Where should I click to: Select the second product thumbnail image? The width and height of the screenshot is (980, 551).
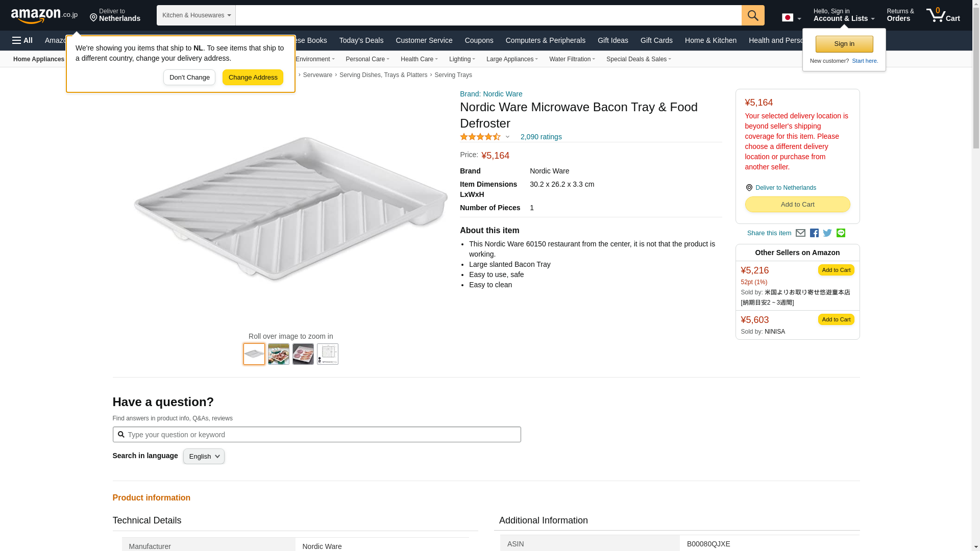[279, 354]
